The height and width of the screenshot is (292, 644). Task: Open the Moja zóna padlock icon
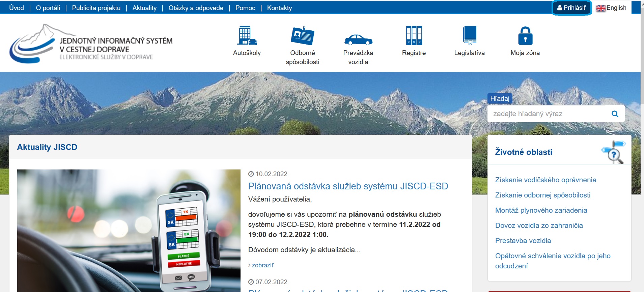525,36
